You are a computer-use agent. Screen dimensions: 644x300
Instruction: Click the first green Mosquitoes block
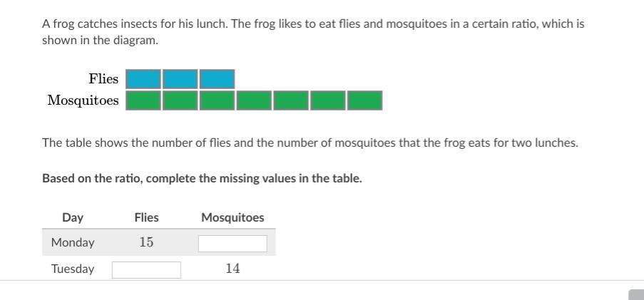[143, 100]
